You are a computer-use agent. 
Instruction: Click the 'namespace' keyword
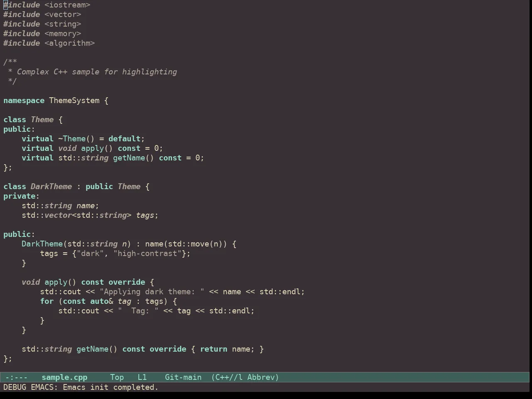(24, 101)
